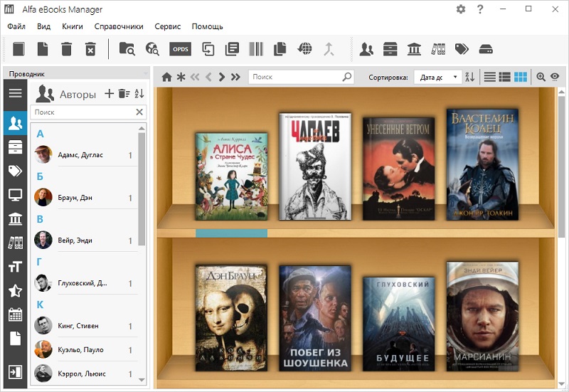This screenshot has width=569, height=392.
Task: Open the tags toolbar icon
Action: (462, 49)
